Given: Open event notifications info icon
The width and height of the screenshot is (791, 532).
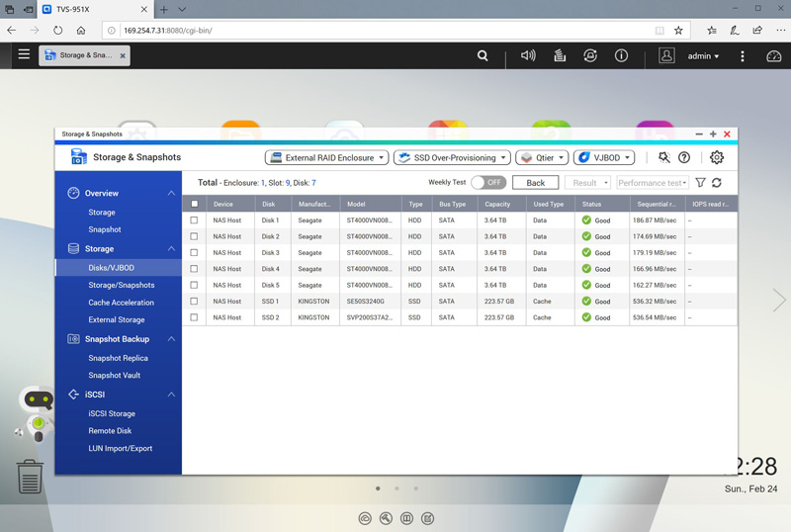Looking at the screenshot, I should [622, 55].
